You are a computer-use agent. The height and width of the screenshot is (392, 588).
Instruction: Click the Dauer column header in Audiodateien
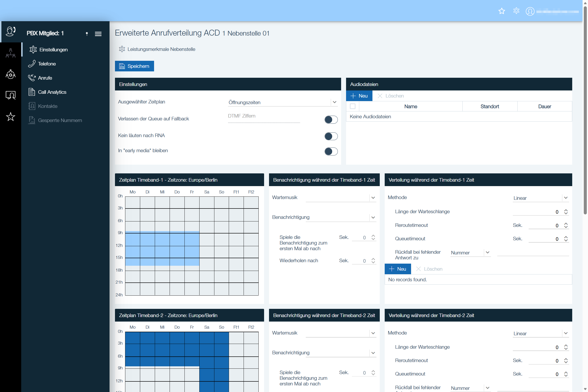pyautogui.click(x=544, y=106)
